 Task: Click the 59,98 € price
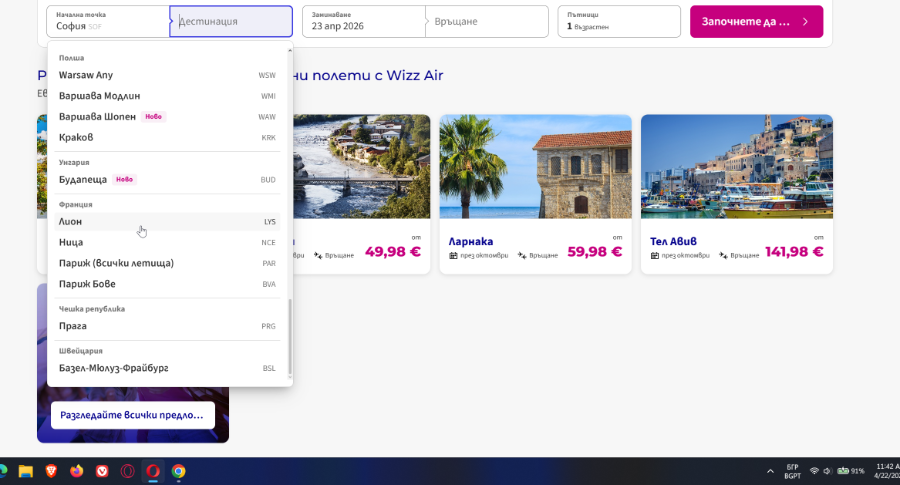[595, 252]
